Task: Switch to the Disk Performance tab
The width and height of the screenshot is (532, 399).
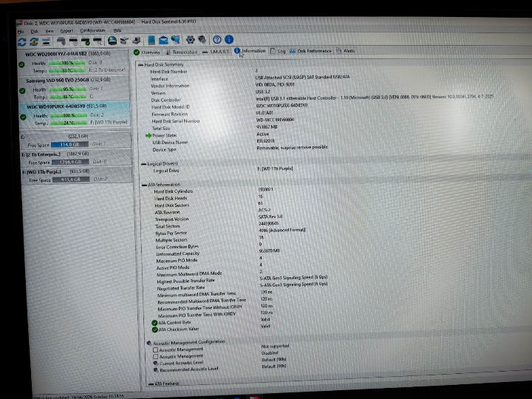Action: (311, 51)
